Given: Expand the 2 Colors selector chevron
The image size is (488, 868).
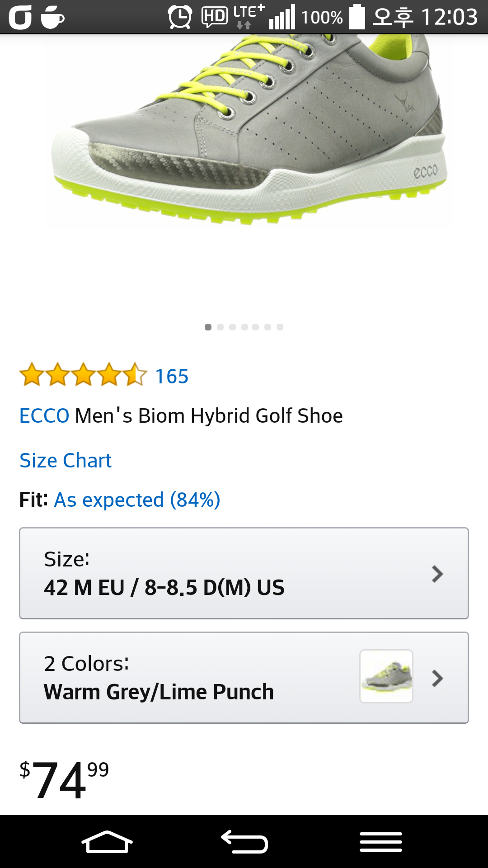Looking at the screenshot, I should pos(437,678).
